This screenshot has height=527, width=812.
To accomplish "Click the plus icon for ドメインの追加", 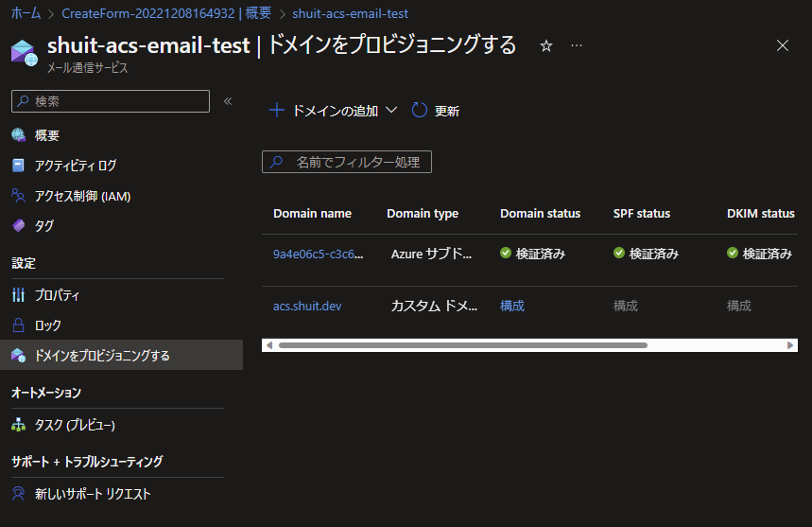I will (277, 110).
